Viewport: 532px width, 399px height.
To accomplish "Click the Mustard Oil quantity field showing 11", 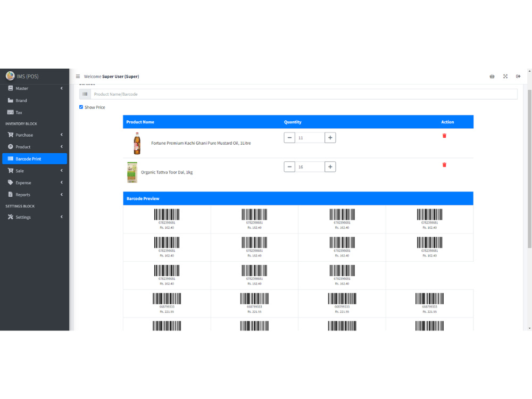I will 310,138.
